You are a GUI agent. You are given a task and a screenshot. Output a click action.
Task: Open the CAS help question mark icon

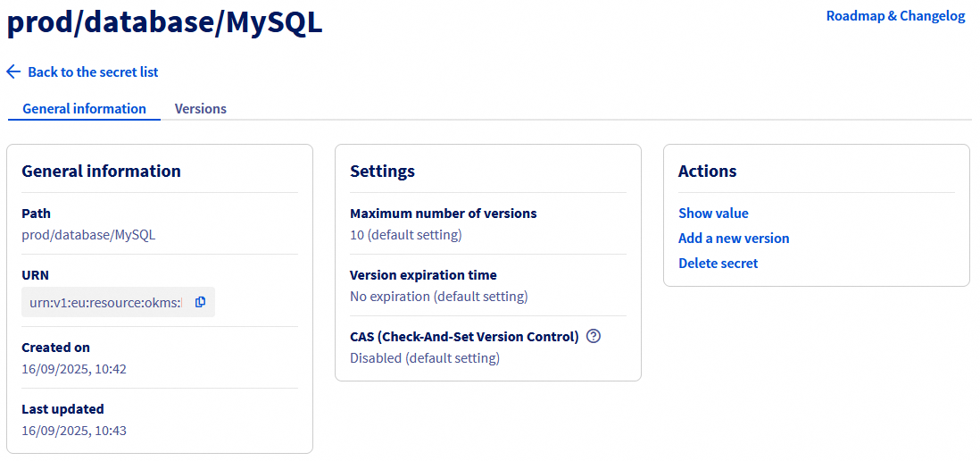[x=594, y=337]
